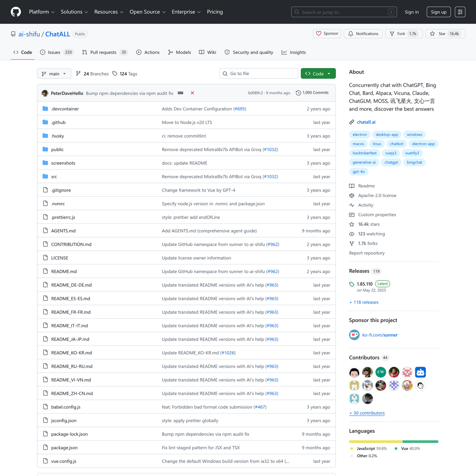Open the Wiki tab

(208, 52)
